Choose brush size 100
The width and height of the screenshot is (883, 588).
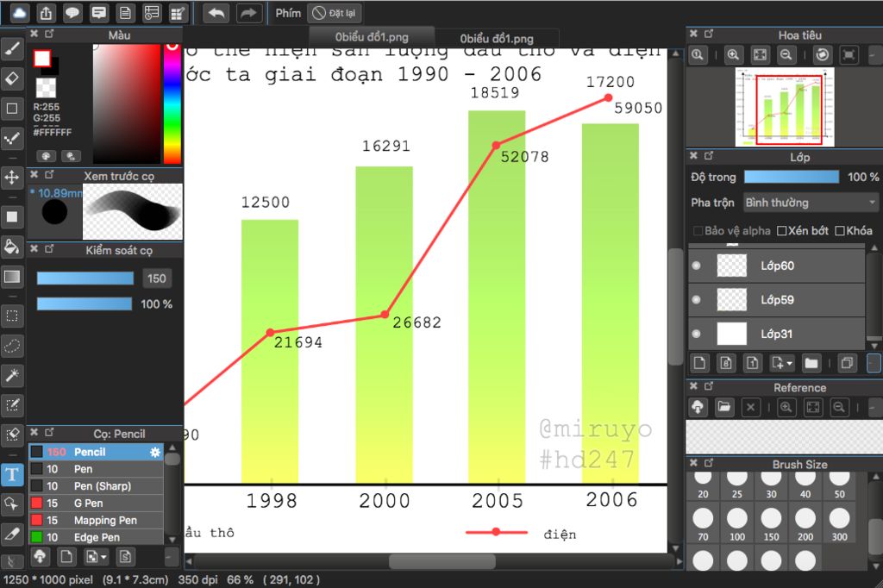point(737,524)
